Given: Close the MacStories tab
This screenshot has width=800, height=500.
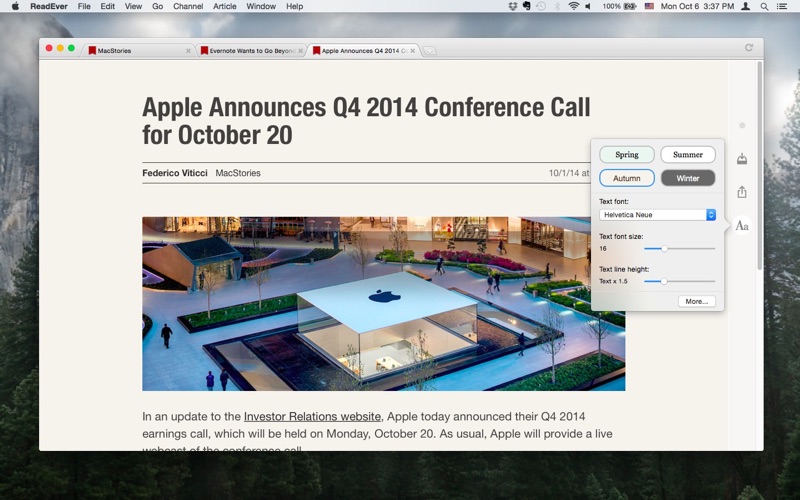Looking at the screenshot, I should pyautogui.click(x=188, y=51).
